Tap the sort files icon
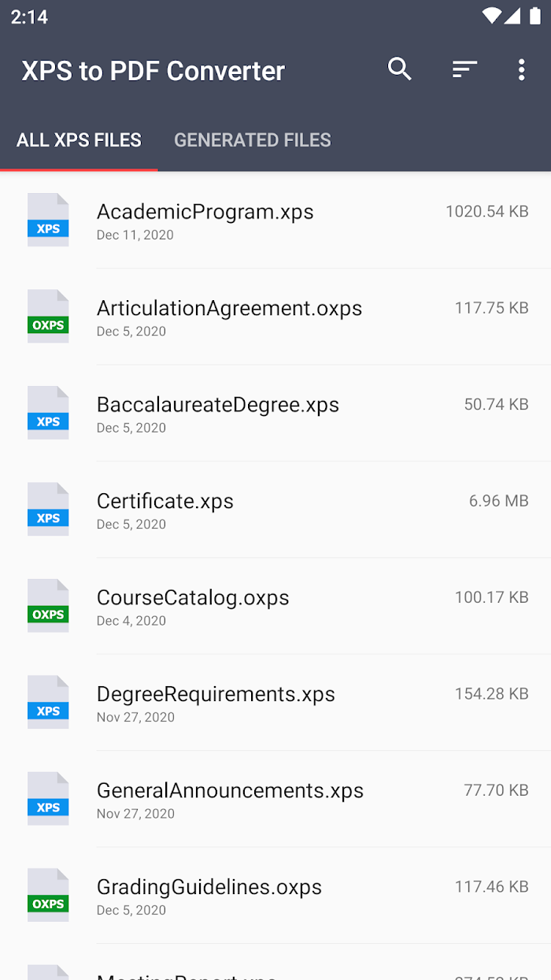Screen dimensions: 551x980 [x=464, y=69]
